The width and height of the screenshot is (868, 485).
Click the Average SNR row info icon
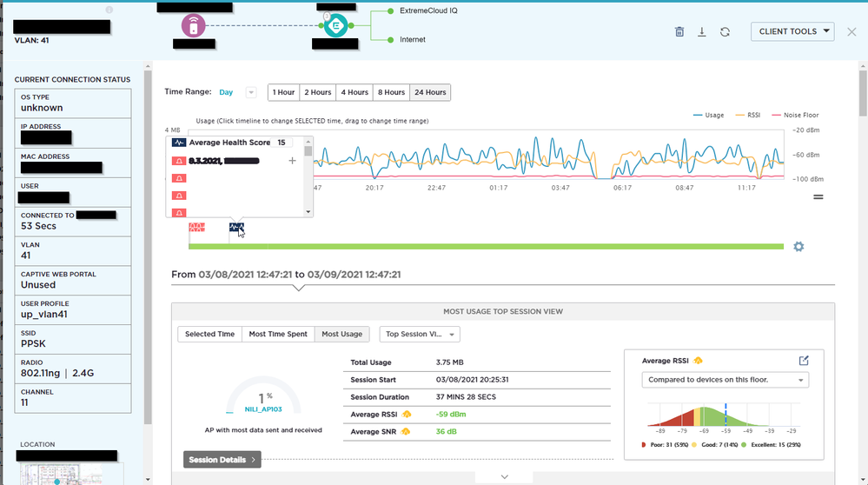coord(406,431)
